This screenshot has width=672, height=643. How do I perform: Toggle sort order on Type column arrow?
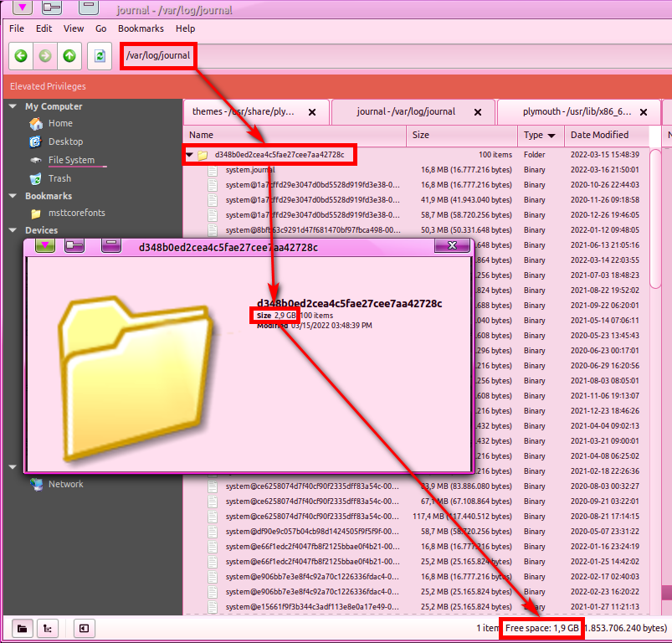pos(551,136)
